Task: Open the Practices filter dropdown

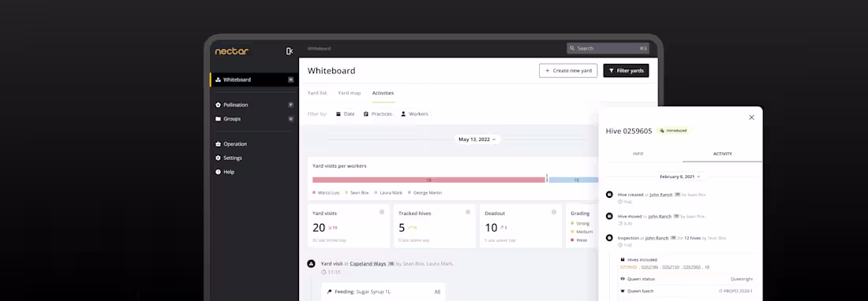Action: click(x=377, y=113)
